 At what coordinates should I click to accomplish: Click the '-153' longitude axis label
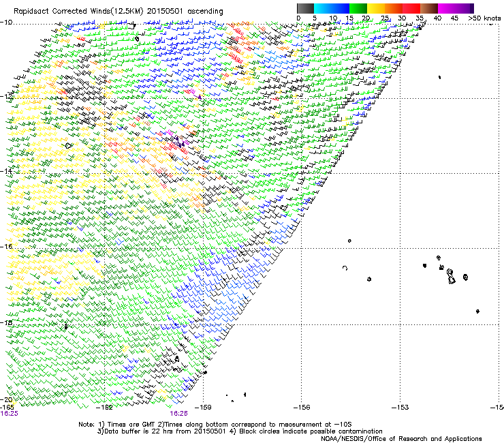pos(400,408)
